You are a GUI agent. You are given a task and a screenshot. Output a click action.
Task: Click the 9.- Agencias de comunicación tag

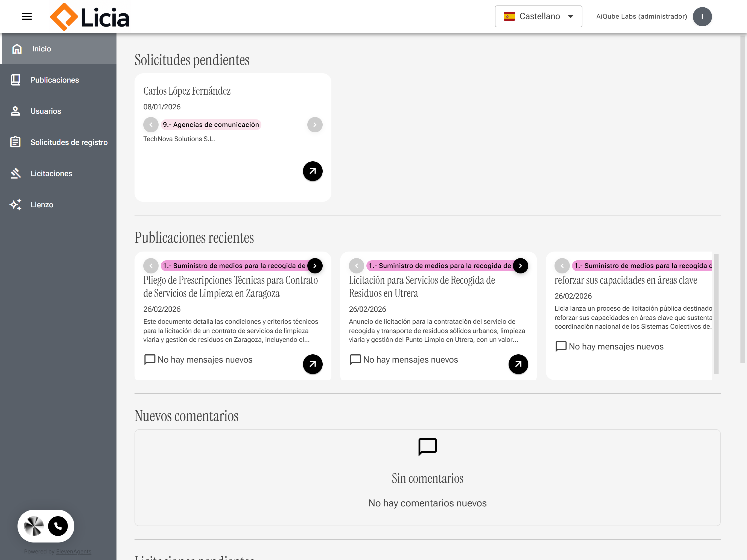pos(211,124)
